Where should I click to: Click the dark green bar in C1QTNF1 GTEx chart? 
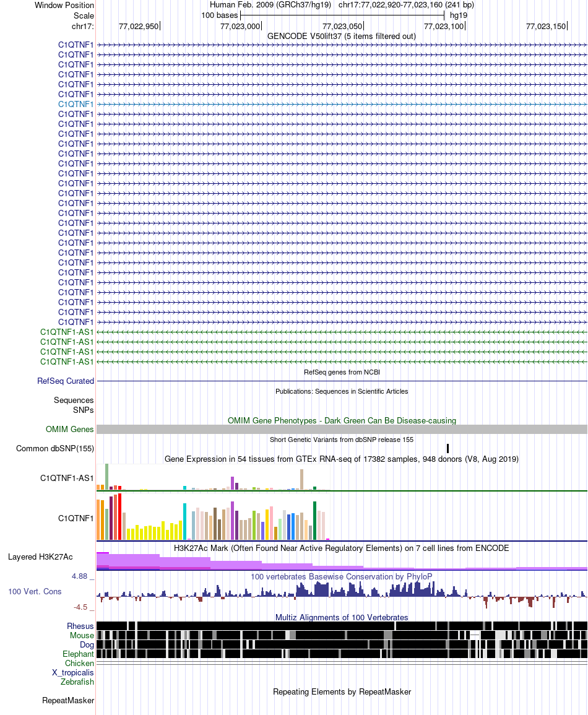click(x=314, y=521)
